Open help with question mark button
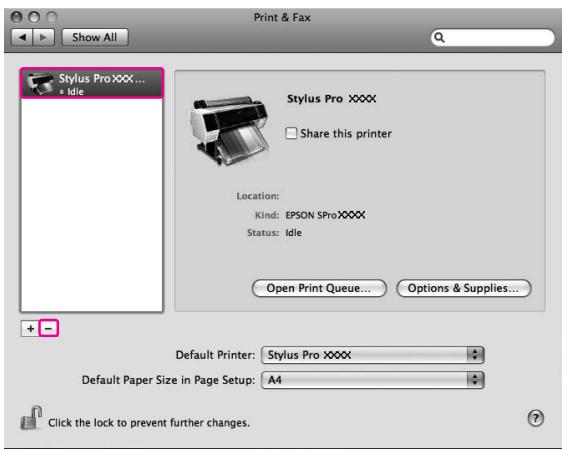This screenshot has height=451, width=565. coord(535,418)
